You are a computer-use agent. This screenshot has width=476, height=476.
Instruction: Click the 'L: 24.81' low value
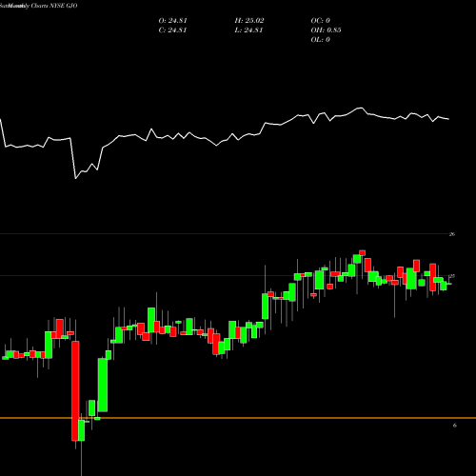[248, 30]
